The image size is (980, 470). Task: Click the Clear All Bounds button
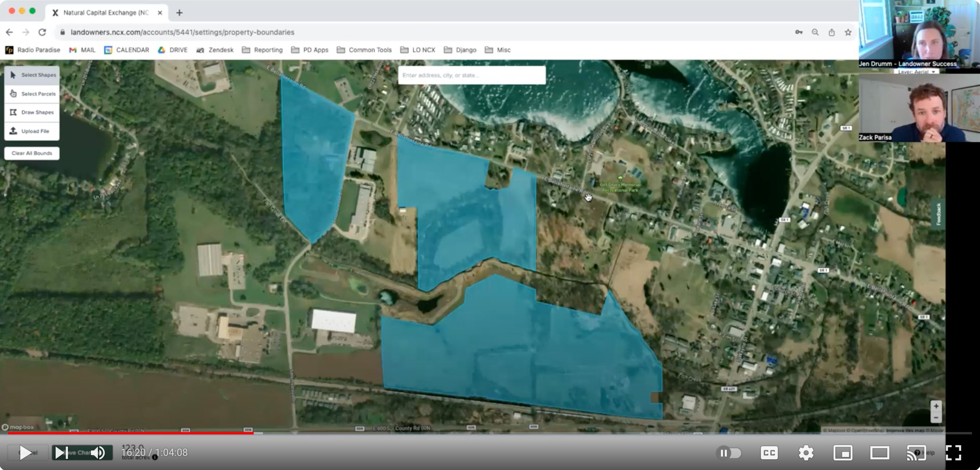[x=32, y=153]
